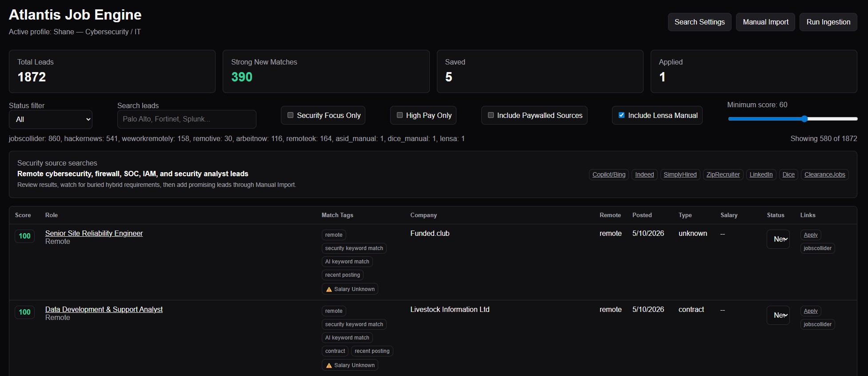Open Data Development & Support Analyst role

pyautogui.click(x=104, y=309)
